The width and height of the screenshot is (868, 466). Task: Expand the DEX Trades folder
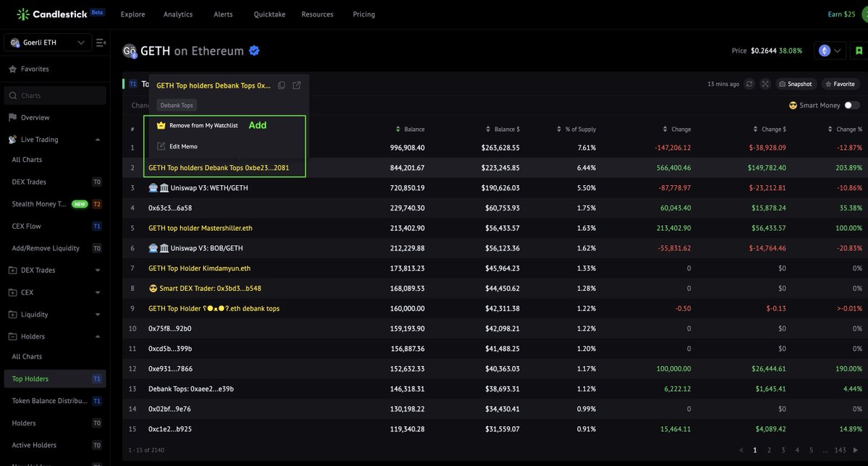coord(98,271)
